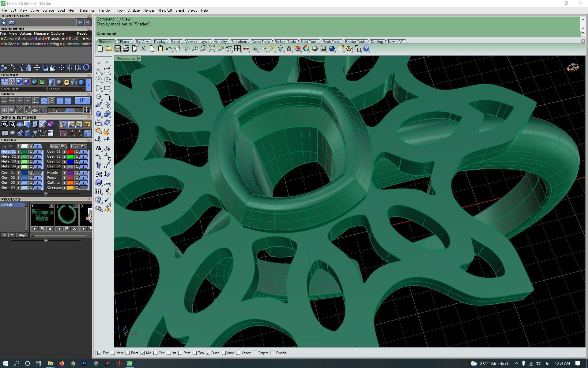
Task: Click the Print icon in the toolbar
Action: pyautogui.click(x=126, y=48)
